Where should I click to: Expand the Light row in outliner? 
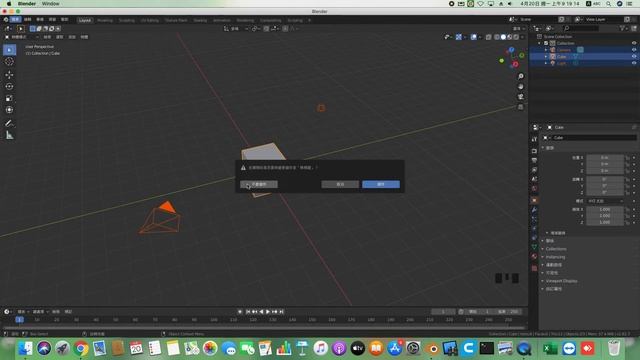(546, 63)
